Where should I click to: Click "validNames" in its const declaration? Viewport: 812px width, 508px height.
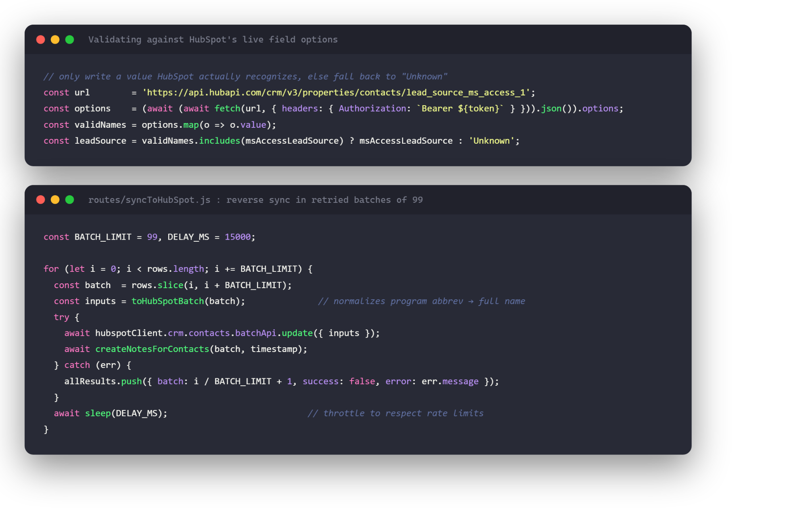click(x=100, y=125)
